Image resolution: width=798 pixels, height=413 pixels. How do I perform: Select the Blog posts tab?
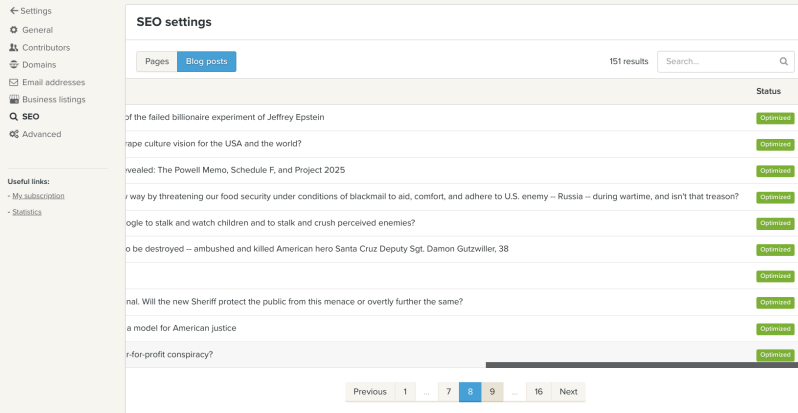coord(206,62)
